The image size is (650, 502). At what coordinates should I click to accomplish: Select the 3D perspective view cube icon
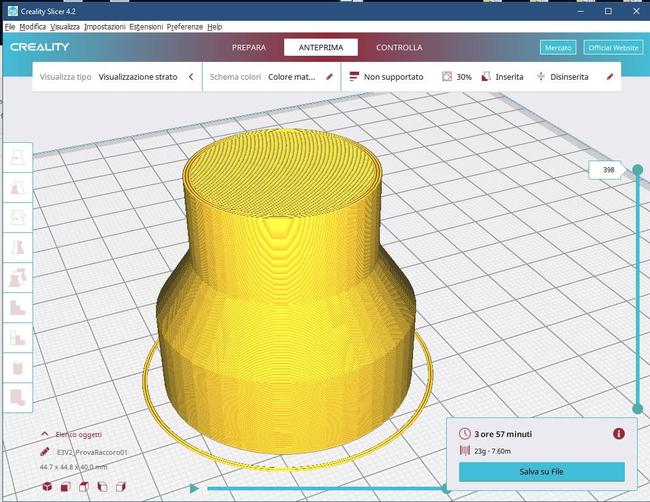(x=46, y=487)
